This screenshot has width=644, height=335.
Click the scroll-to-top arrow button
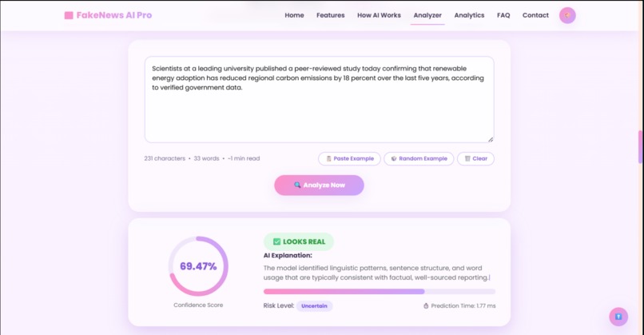click(x=618, y=317)
